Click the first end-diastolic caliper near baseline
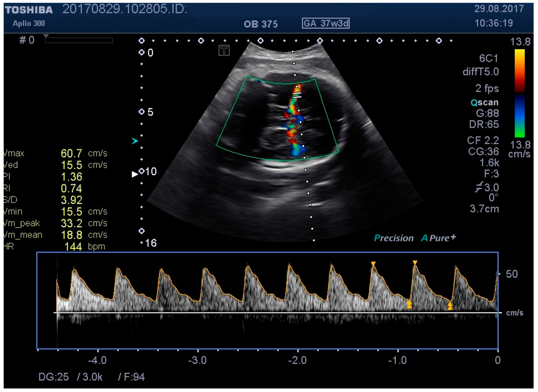This screenshot has height=392, width=538. [x=409, y=304]
